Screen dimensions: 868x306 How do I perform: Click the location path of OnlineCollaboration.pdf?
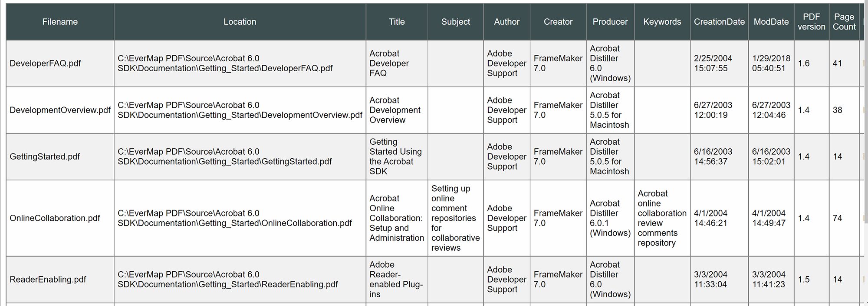pyautogui.click(x=235, y=218)
